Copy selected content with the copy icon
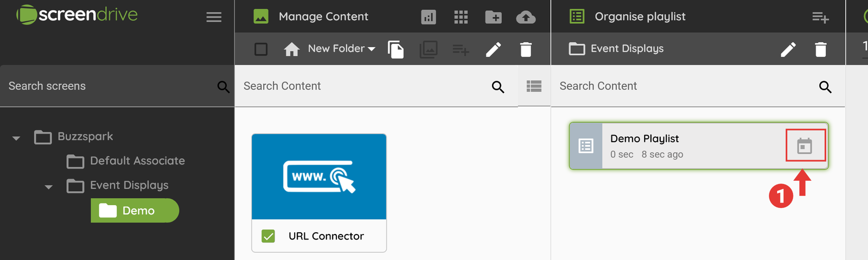 click(395, 49)
